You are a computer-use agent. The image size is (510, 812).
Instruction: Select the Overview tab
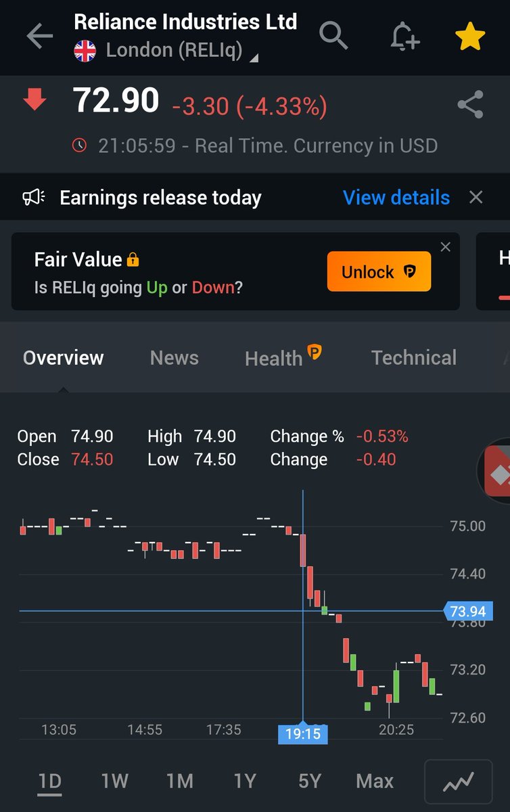[x=64, y=358]
